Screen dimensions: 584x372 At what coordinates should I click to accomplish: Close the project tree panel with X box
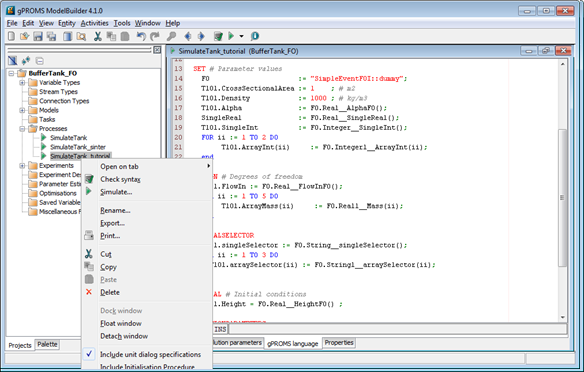tap(157, 50)
